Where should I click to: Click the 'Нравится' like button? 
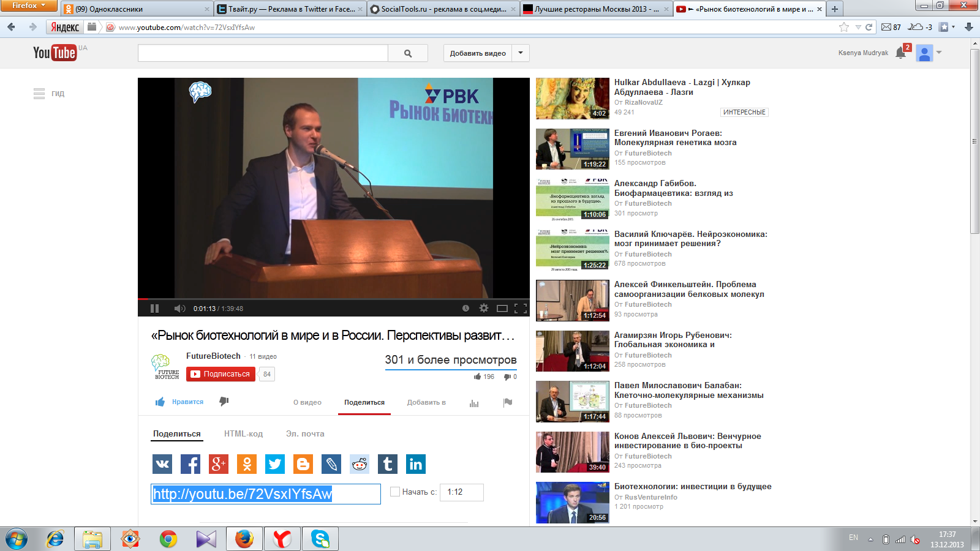point(179,402)
